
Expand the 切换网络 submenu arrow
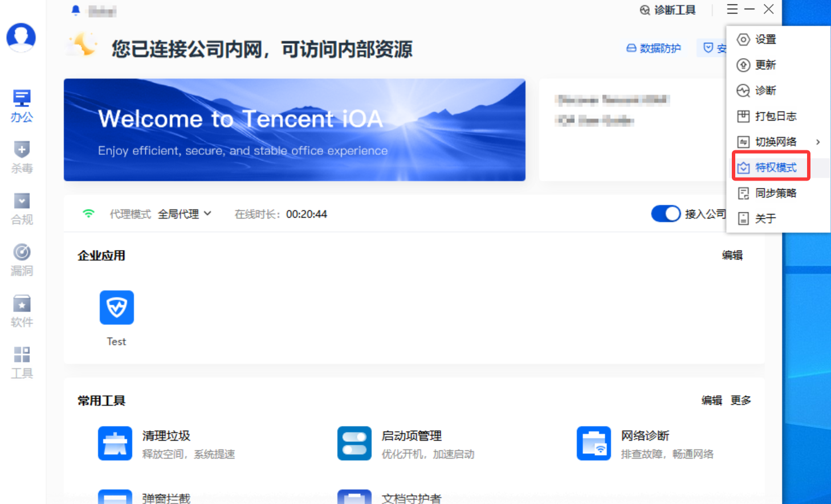point(818,142)
